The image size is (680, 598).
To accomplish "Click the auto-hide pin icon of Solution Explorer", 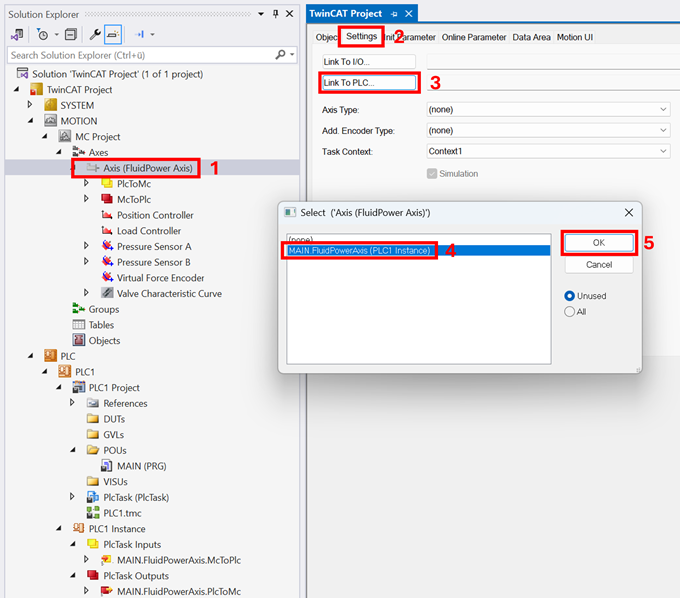I will pos(275,14).
